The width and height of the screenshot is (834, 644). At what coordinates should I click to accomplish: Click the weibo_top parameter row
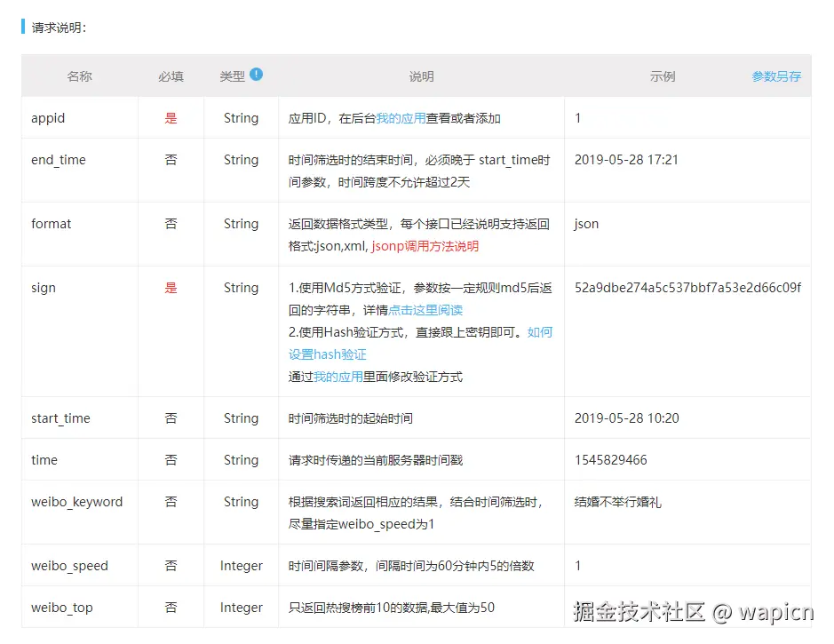62,608
